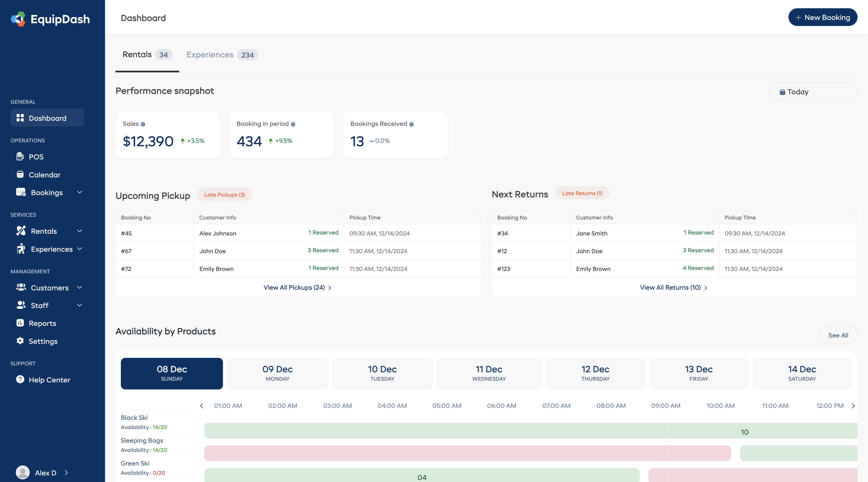The image size is (868, 482).
Task: Click the Bookings sidebar icon
Action: point(21,192)
